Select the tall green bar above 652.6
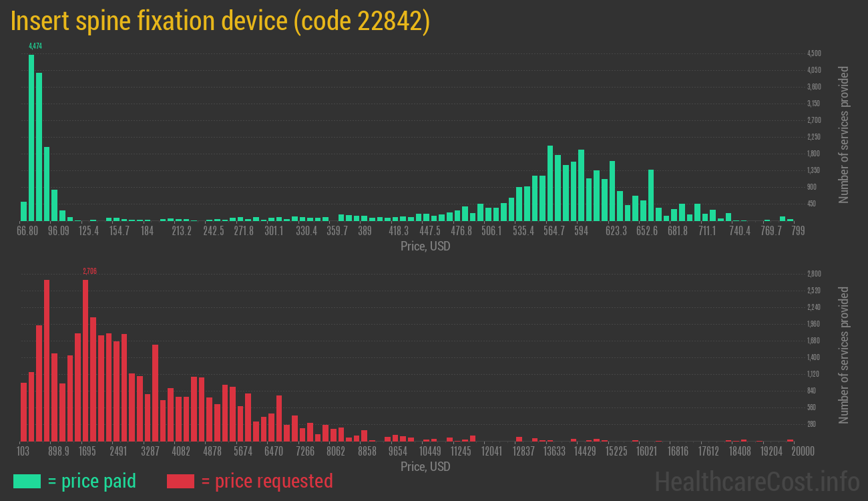868x501 pixels. coord(651,195)
